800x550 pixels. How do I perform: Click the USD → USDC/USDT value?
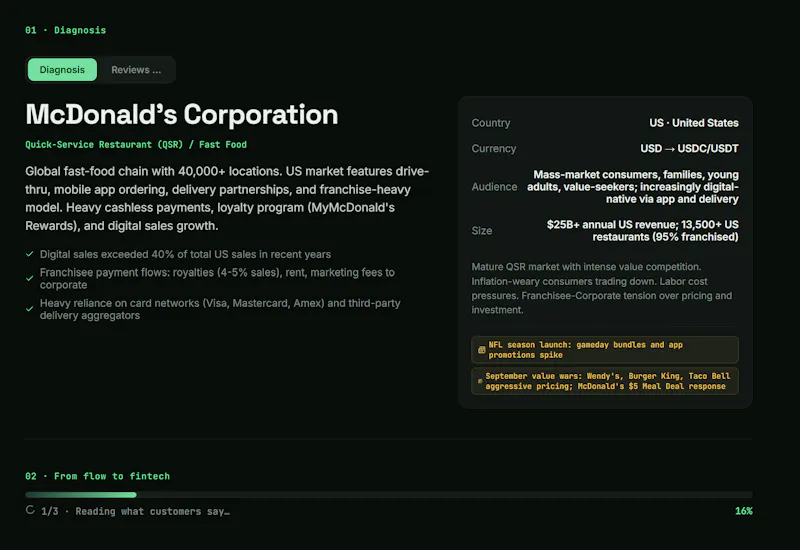point(689,148)
